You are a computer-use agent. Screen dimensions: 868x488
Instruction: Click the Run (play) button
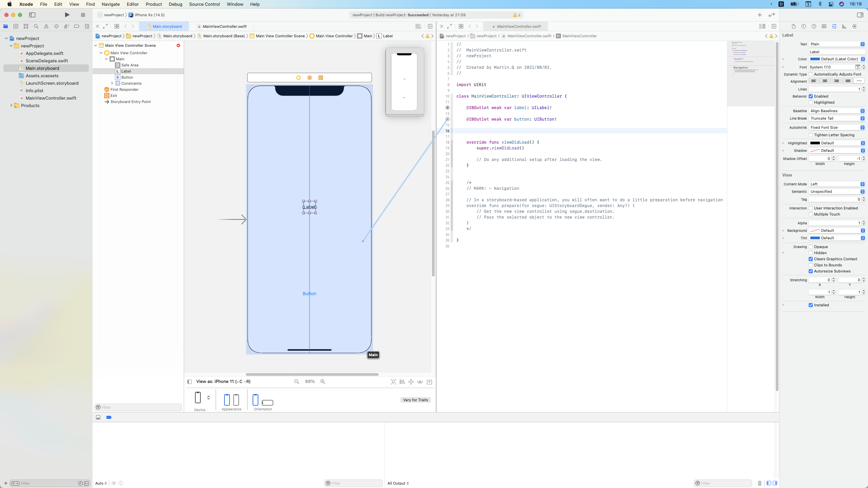(67, 15)
